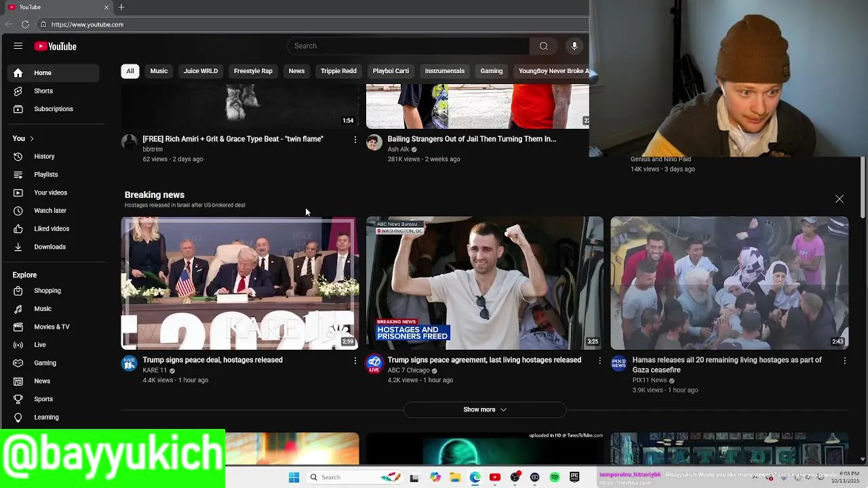Image resolution: width=868 pixels, height=488 pixels.
Task: Open more options for PIX11 video
Action: [844, 361]
